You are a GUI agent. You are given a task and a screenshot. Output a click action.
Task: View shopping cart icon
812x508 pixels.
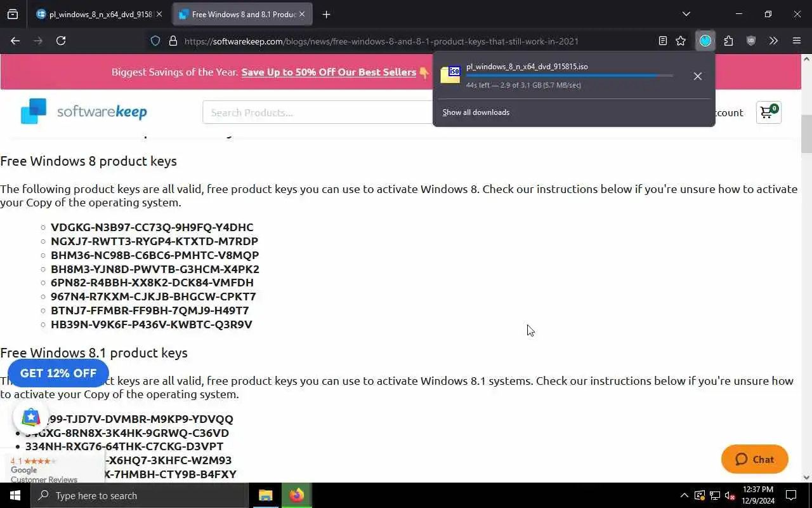click(769, 112)
